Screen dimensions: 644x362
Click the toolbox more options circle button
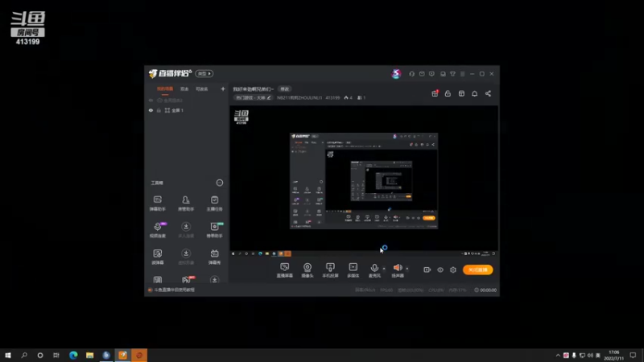(220, 183)
